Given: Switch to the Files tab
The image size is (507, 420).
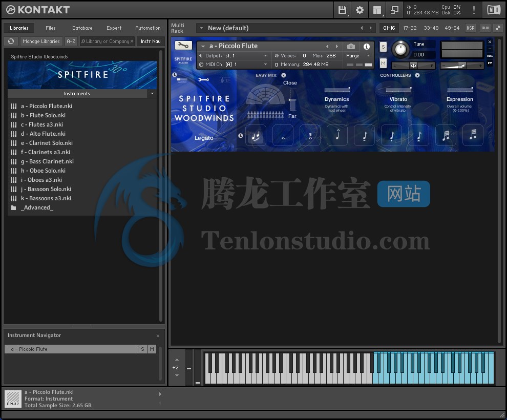Looking at the screenshot, I should pyautogui.click(x=50, y=28).
